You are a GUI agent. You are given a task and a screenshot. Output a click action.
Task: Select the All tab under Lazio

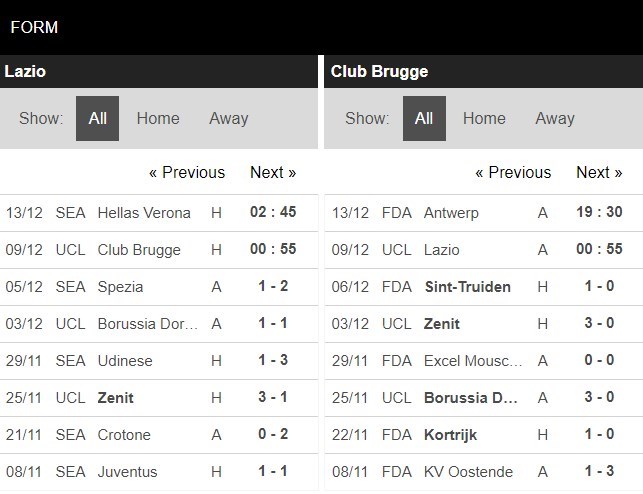(x=97, y=118)
